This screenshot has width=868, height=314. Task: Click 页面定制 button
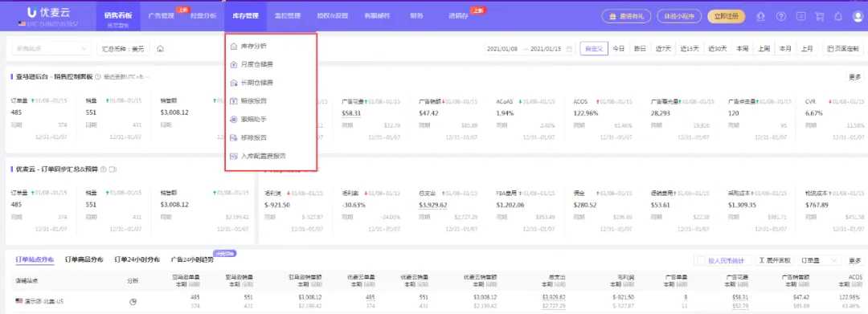(x=842, y=49)
